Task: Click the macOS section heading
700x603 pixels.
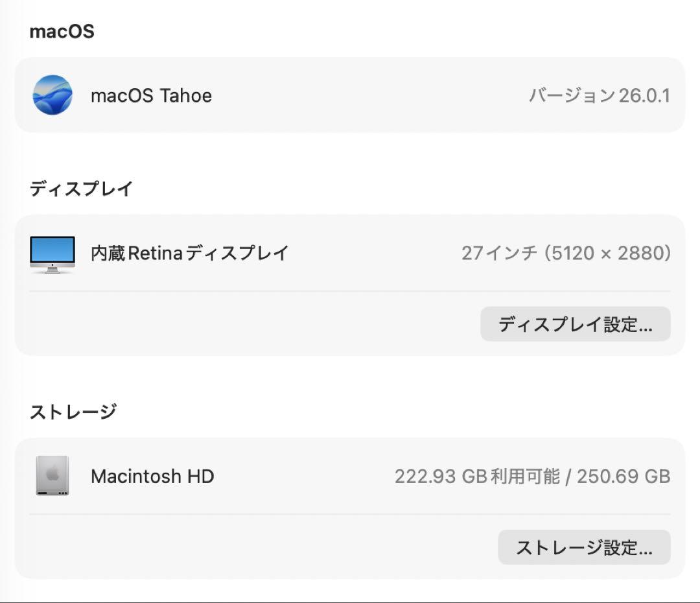Action: pos(61,31)
